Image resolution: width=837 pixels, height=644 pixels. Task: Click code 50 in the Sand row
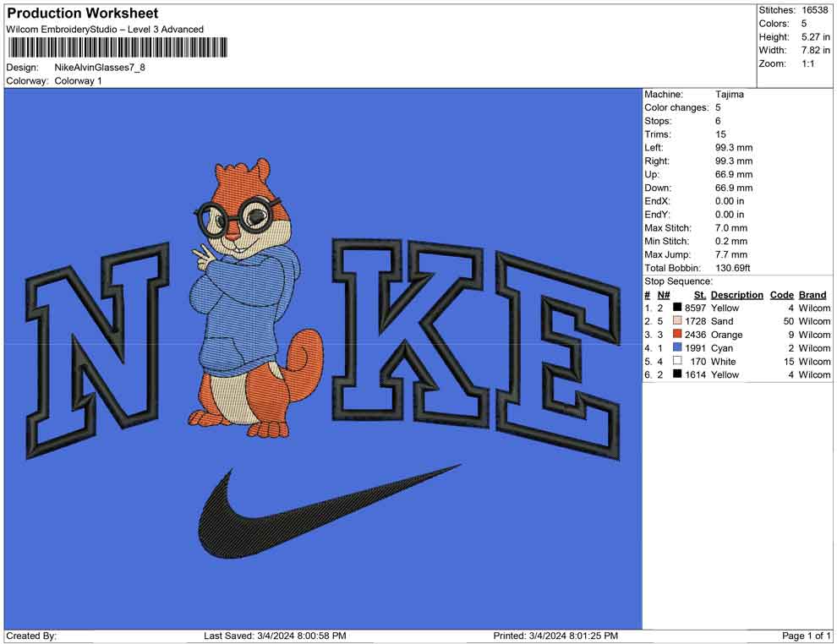[789, 320]
